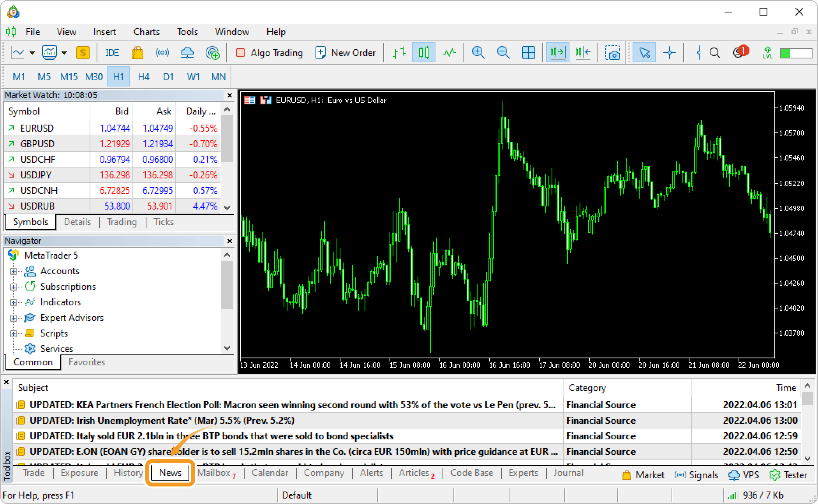
Task: Select the Candlestick chart display icon
Action: (423, 52)
